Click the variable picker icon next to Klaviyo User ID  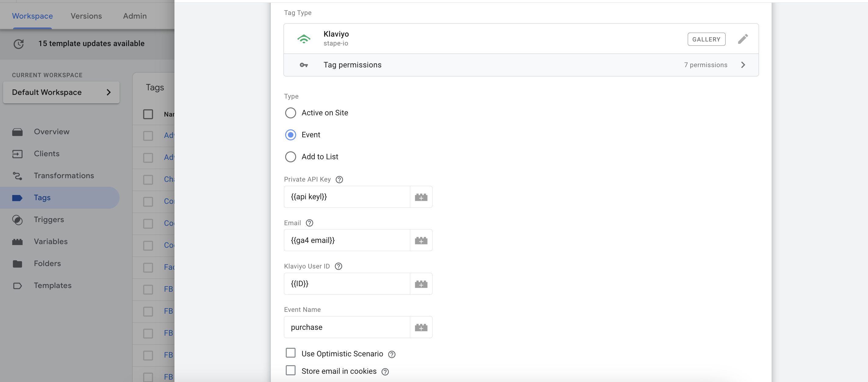click(421, 283)
